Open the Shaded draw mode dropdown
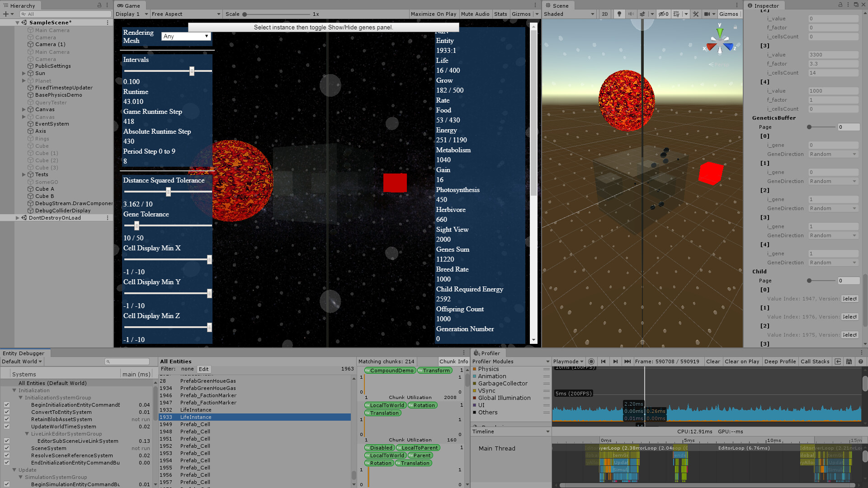Image resolution: width=868 pixels, height=488 pixels. (x=570, y=14)
